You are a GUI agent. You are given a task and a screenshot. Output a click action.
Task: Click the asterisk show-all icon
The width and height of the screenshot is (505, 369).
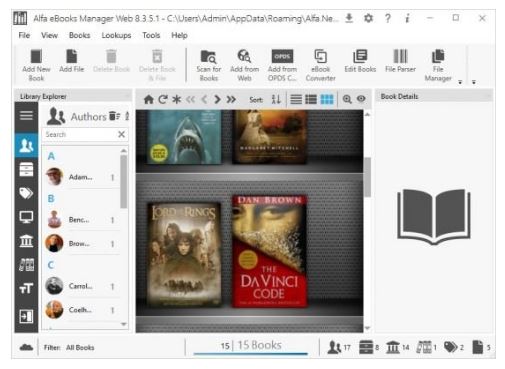point(176,99)
